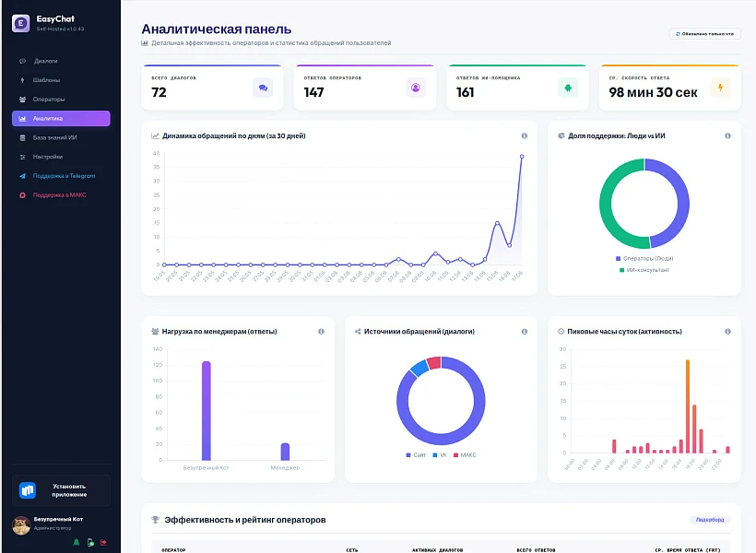Click the info icon for Источники обращений
The width and height of the screenshot is (756, 553).
[x=524, y=332]
